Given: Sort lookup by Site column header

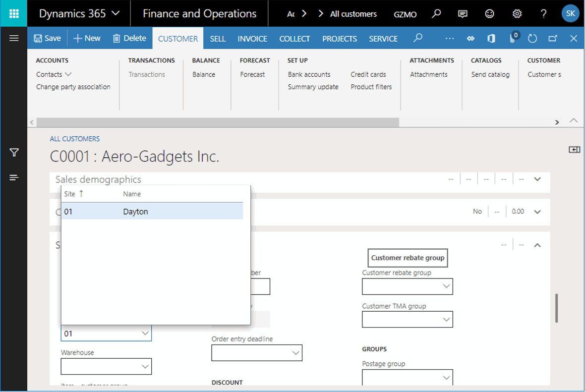Looking at the screenshot, I should 73,194.
